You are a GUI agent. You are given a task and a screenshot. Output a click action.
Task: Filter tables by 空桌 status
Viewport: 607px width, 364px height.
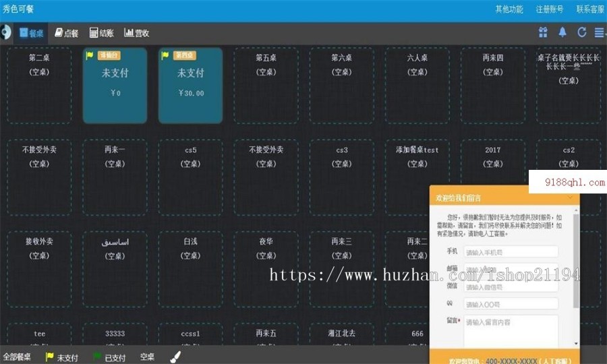click(147, 357)
